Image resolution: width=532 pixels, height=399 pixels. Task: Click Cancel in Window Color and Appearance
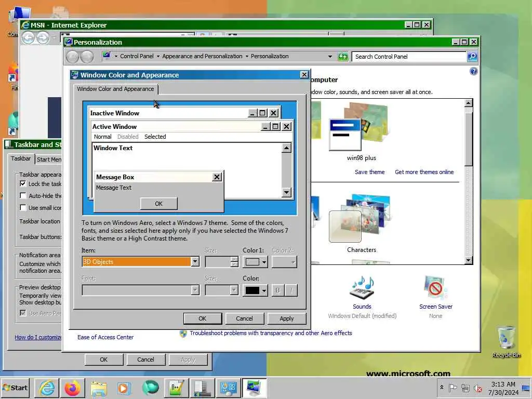pos(244,318)
